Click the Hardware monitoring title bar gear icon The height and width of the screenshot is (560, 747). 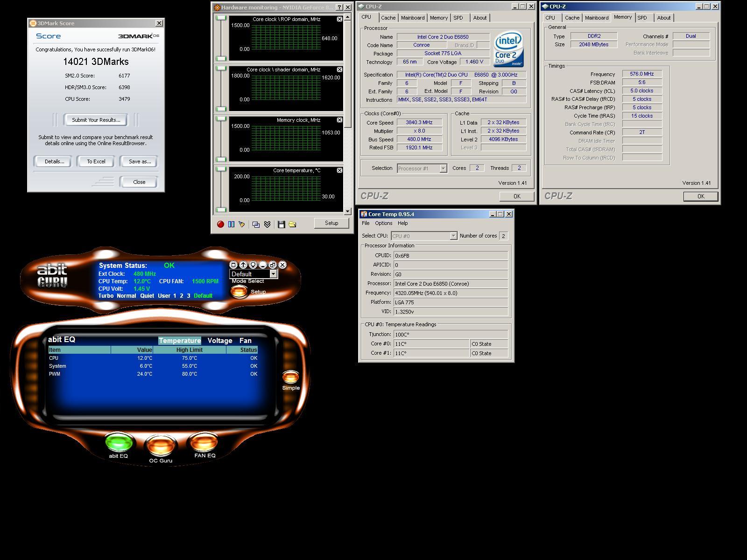(x=217, y=7)
